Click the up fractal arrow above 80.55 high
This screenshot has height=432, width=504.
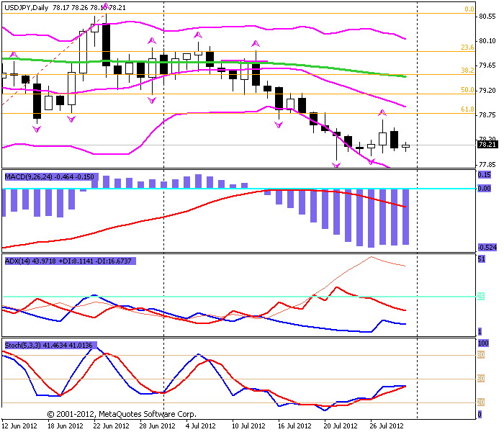point(106,6)
